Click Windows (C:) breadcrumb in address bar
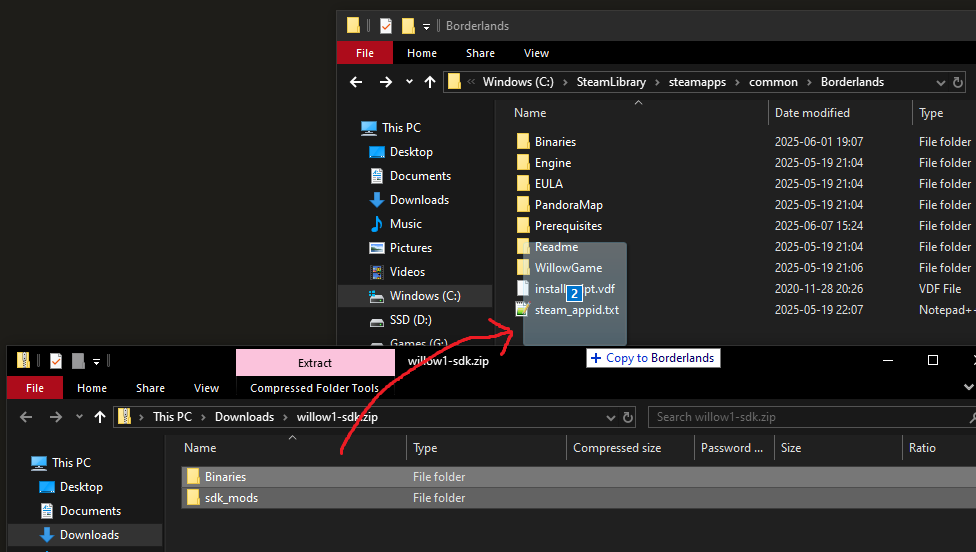 point(518,82)
